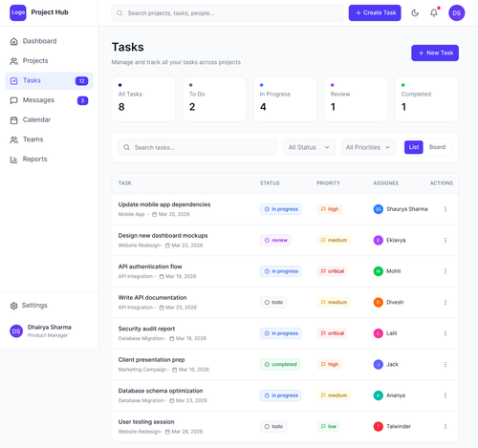The height and width of the screenshot is (448, 478).
Task: Click Ananya's teal avatar
Action: pyautogui.click(x=379, y=395)
